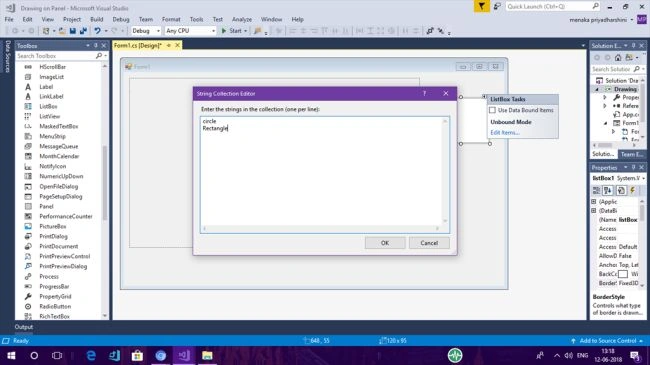Select LinkLabel in the Toolbox
The width and height of the screenshot is (650, 365).
click(x=51, y=97)
